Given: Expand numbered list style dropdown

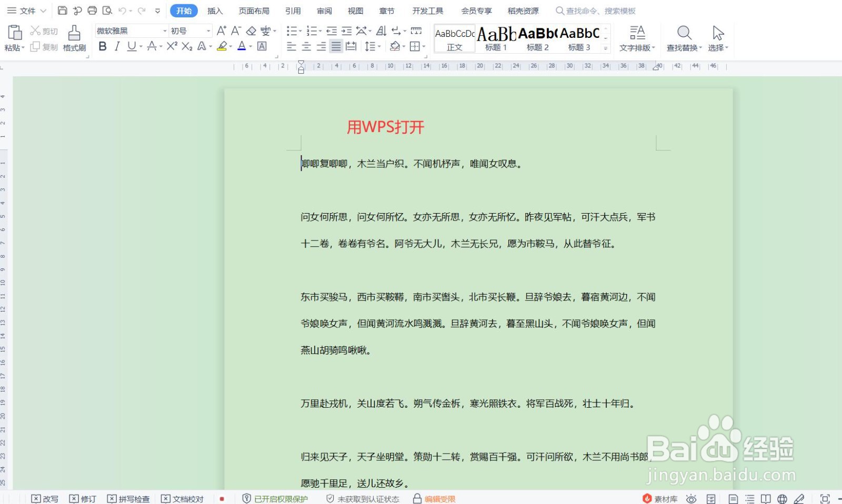Looking at the screenshot, I should click(x=320, y=31).
